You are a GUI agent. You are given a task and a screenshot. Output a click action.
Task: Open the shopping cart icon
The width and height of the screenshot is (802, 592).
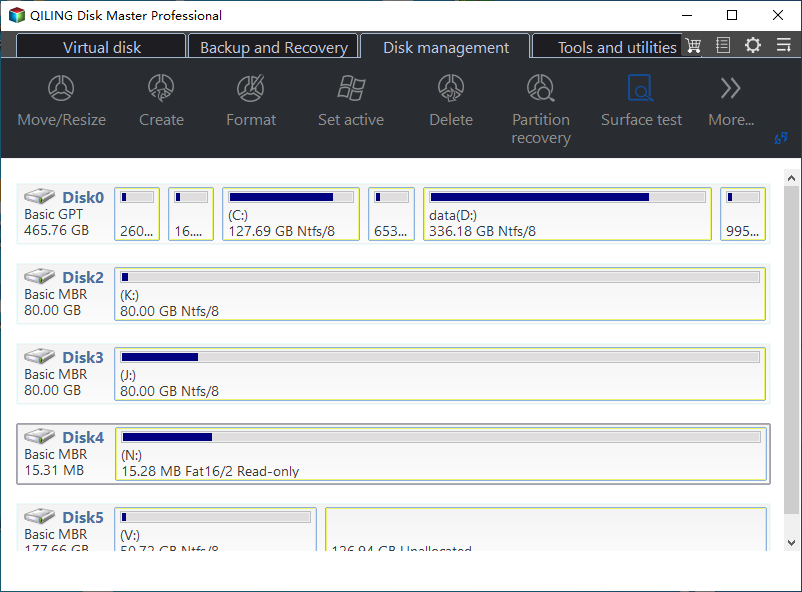click(693, 46)
